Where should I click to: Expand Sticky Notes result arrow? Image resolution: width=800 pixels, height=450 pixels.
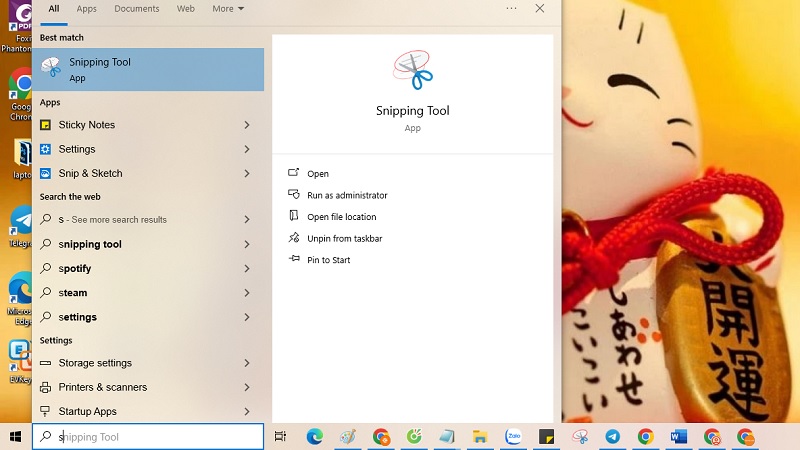[247, 125]
